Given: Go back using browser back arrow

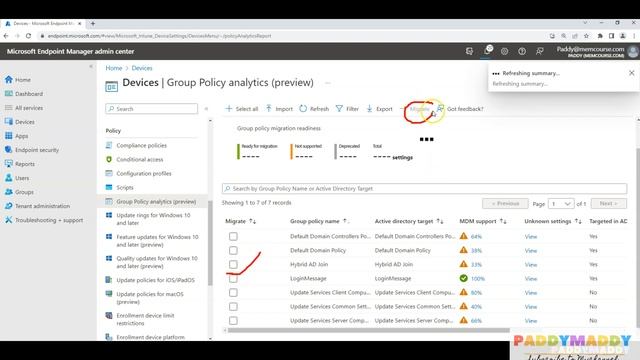Looking at the screenshot, I should [x=6, y=36].
